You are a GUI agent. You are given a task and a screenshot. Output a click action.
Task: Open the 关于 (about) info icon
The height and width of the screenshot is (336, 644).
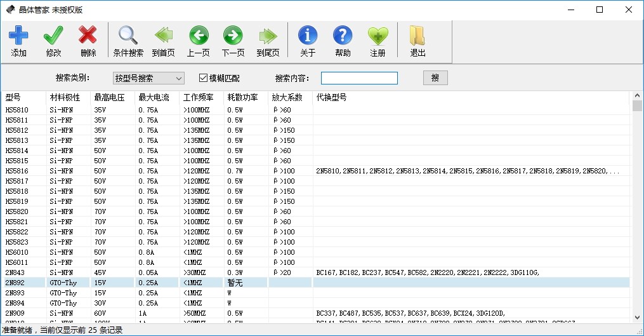(x=308, y=36)
